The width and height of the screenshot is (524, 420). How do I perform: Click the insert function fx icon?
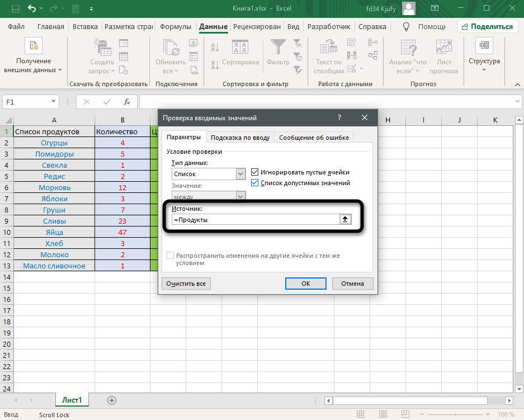127,102
